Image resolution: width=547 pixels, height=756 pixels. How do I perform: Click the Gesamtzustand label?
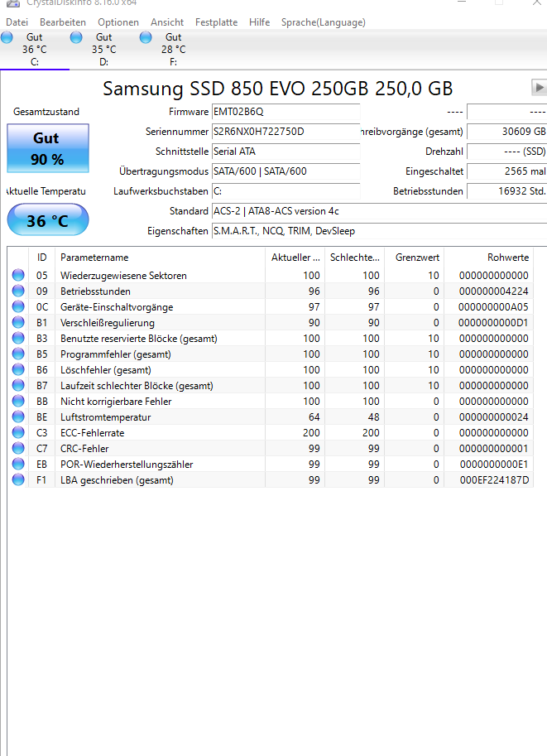coord(46,112)
